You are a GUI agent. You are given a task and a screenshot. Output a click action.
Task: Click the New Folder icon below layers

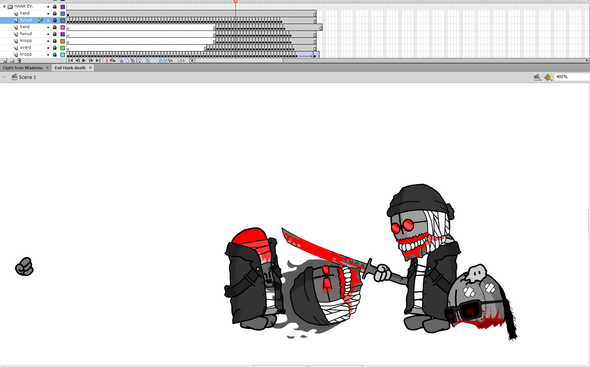click(x=12, y=61)
